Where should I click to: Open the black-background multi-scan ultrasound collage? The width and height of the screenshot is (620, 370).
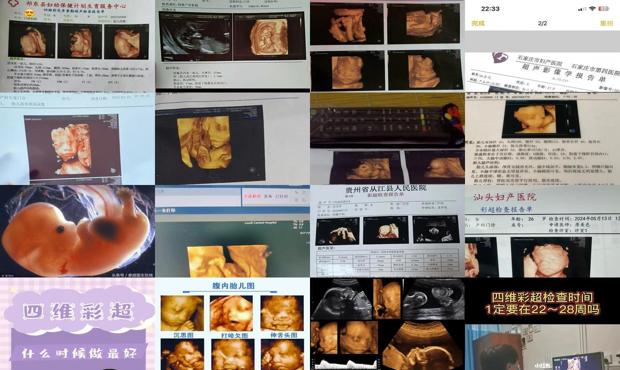tap(388, 324)
